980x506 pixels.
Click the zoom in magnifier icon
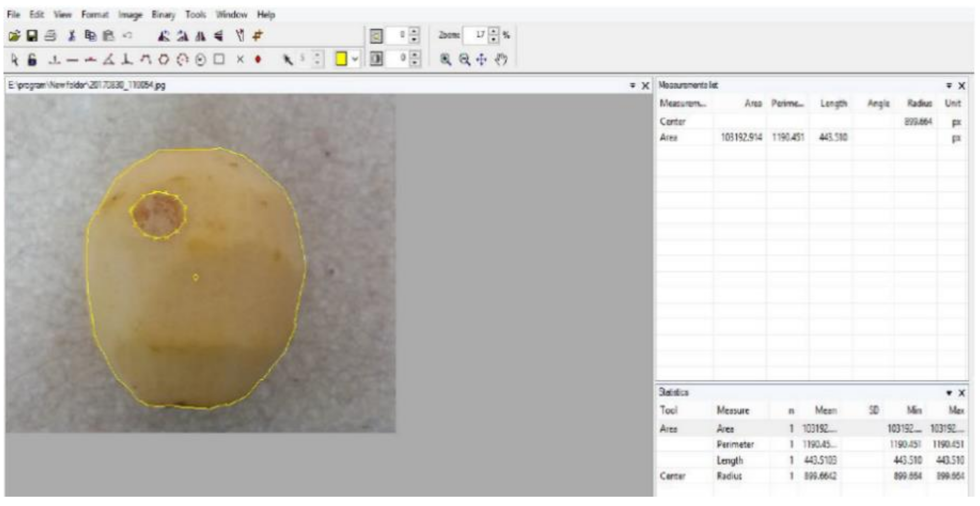[445, 59]
